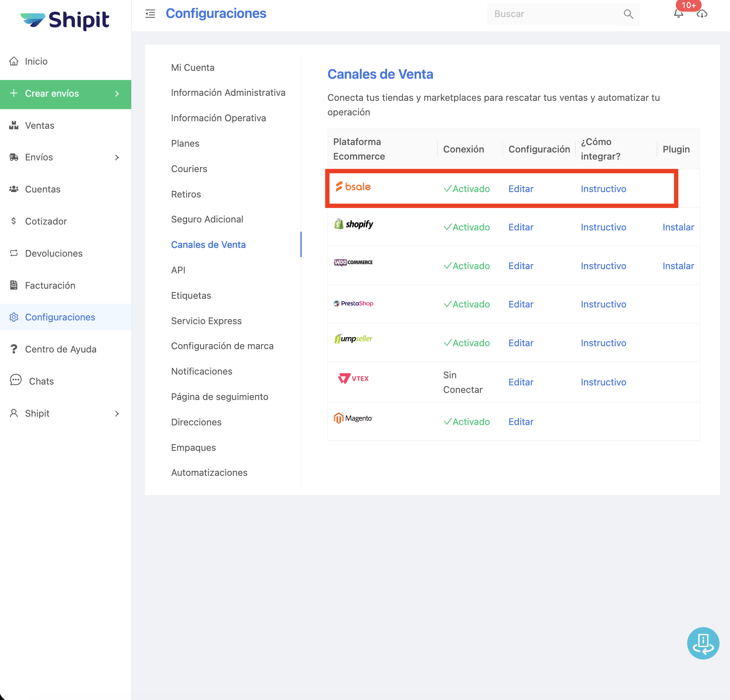Click the search magnifier icon

click(x=628, y=14)
